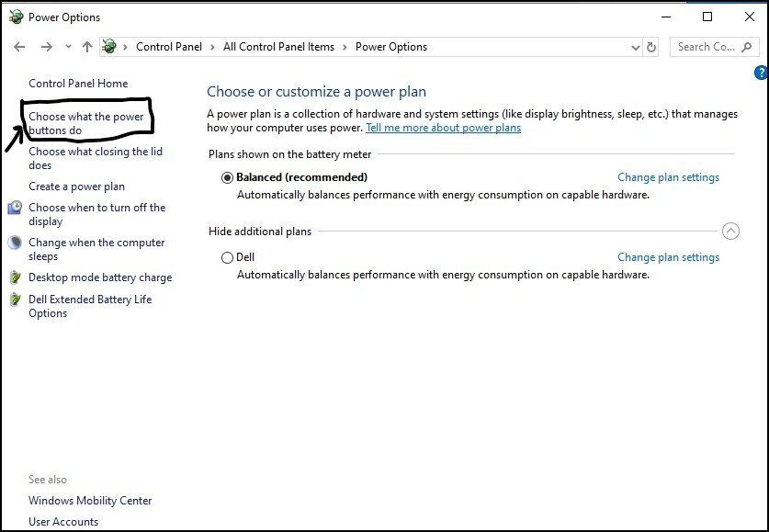Open the blue Help question mark

coord(761,74)
